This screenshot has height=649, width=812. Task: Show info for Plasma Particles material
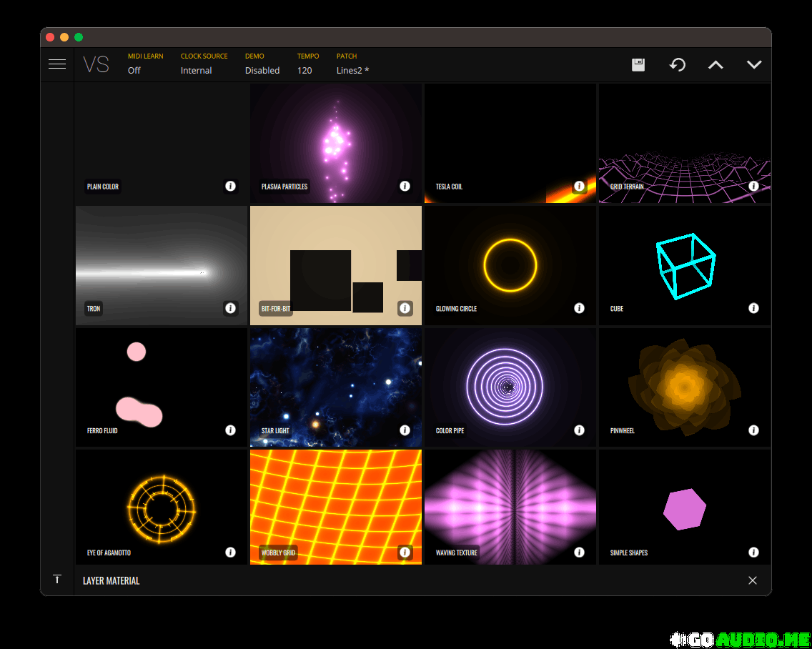[x=405, y=186]
